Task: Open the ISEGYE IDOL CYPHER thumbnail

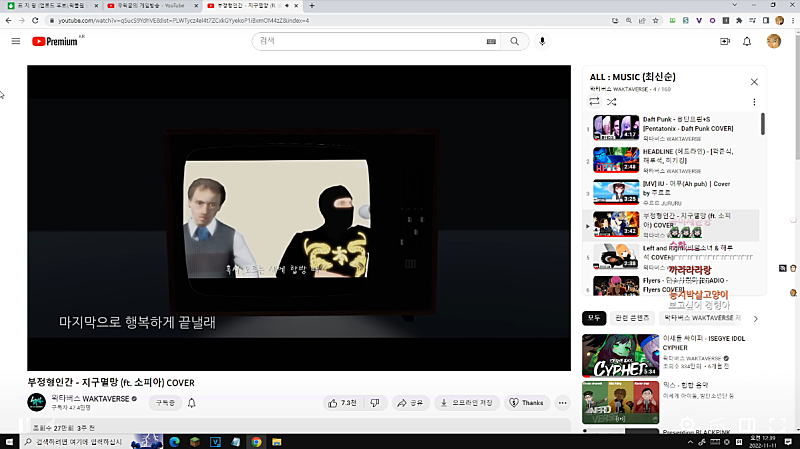Action: [620, 356]
